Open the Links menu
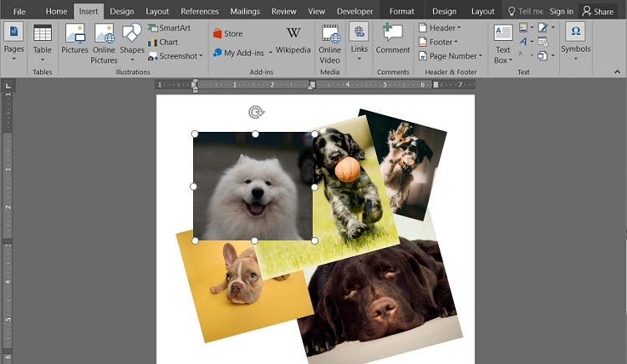Image resolution: width=627 pixels, height=364 pixels. [x=359, y=42]
